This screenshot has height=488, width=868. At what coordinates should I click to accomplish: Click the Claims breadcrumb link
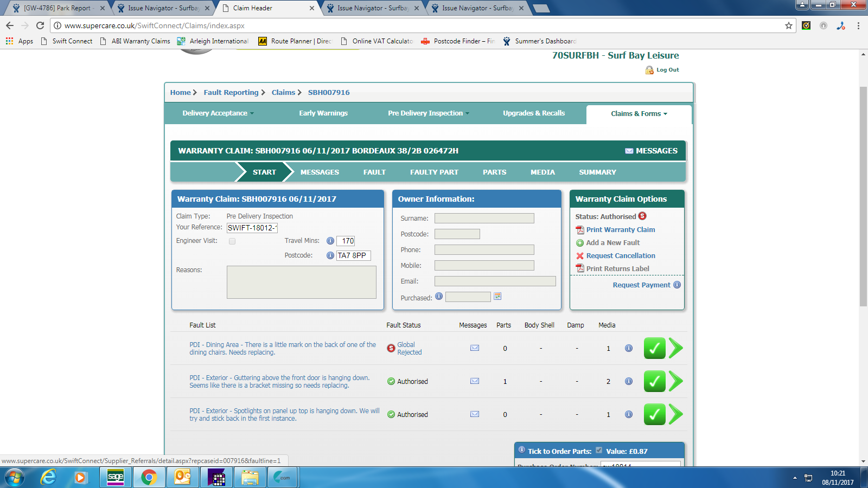283,93
